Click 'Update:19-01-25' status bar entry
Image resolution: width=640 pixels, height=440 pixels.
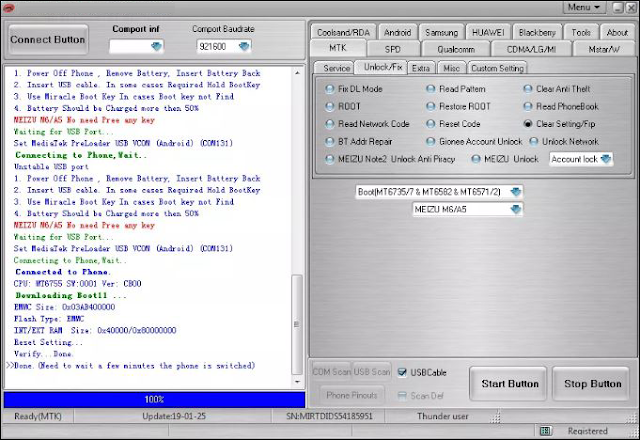pos(174,416)
